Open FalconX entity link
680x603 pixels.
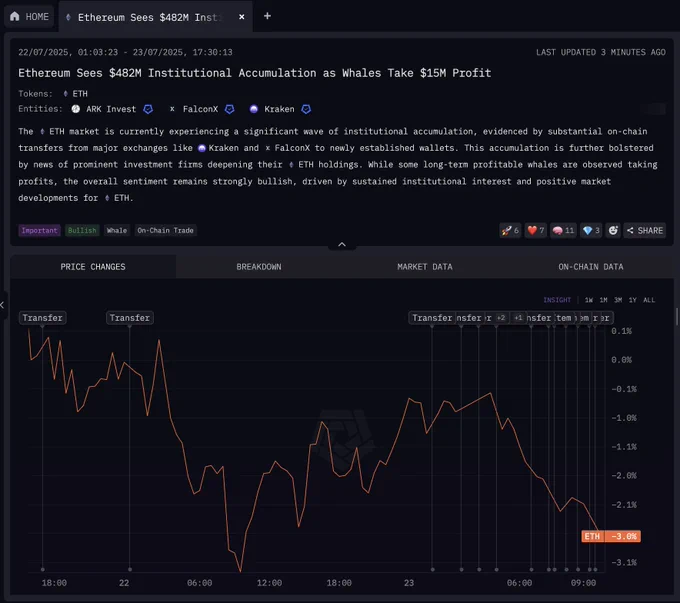tap(200, 109)
